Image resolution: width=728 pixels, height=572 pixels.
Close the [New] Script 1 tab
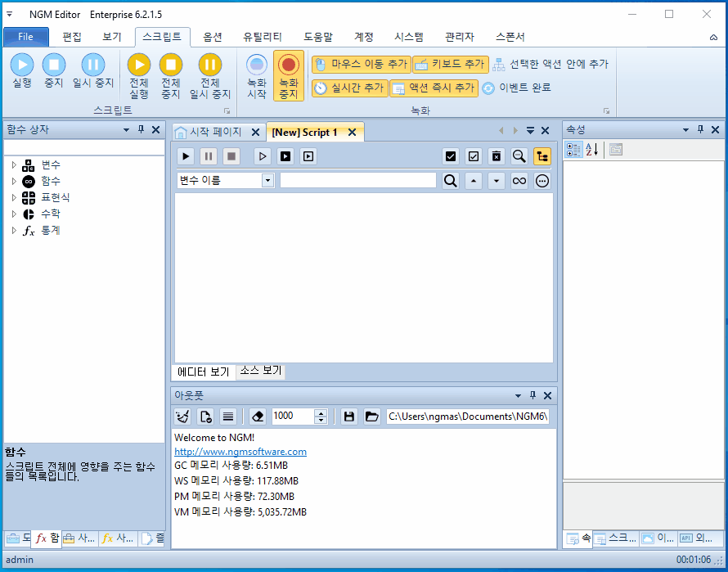pos(353,133)
